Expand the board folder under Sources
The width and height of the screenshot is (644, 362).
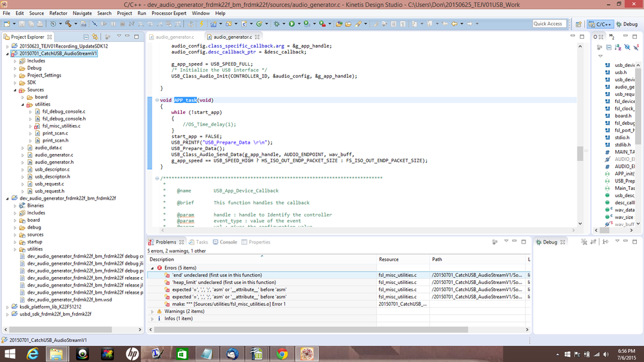(23, 97)
